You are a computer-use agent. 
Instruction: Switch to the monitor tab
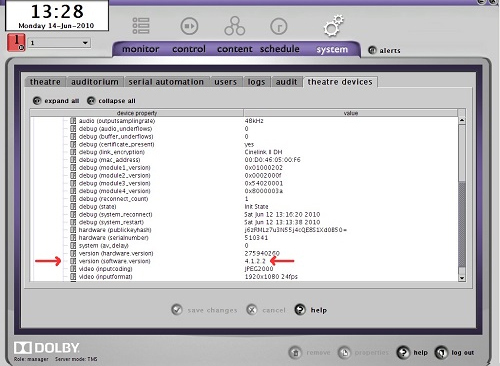point(140,49)
